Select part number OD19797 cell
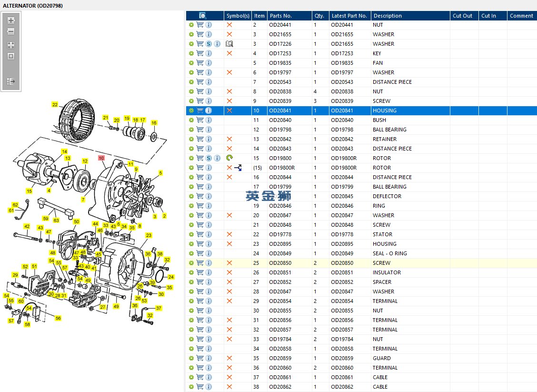Image resolution: width=537 pixels, height=392 pixels. click(280, 72)
